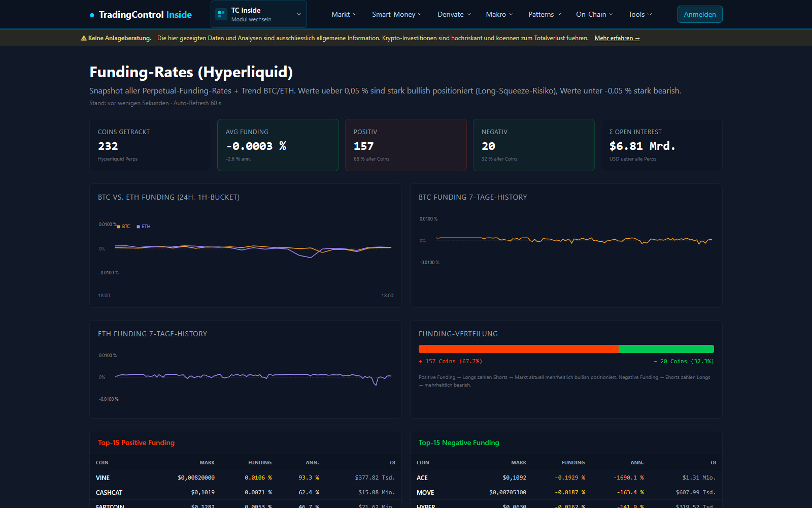812x508 pixels.
Task: Toggle the BTC series in chart legend
Action: coord(124,227)
